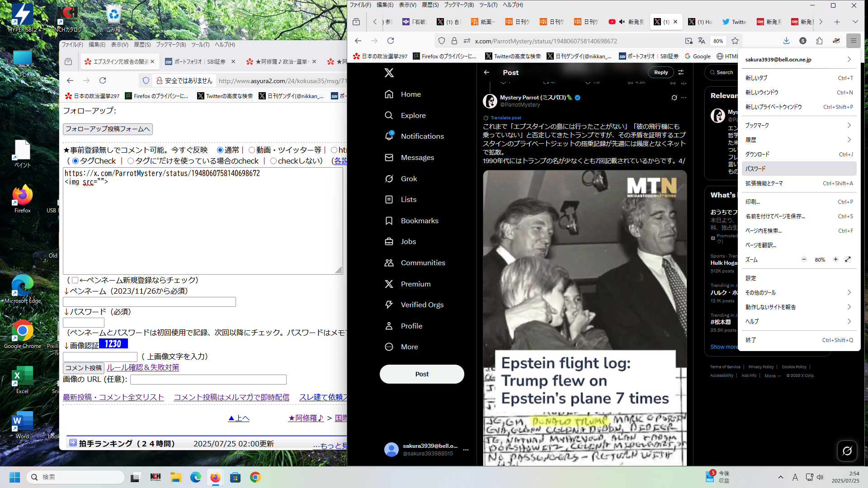The height and width of the screenshot is (488, 868).
Task: Select パスワード in Firefox menu
Action: pyautogui.click(x=799, y=169)
